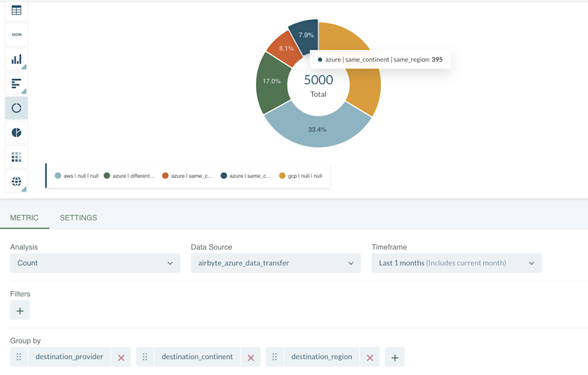This screenshot has height=375, width=588.
Task: Select the donut chart icon
Action: click(x=17, y=108)
